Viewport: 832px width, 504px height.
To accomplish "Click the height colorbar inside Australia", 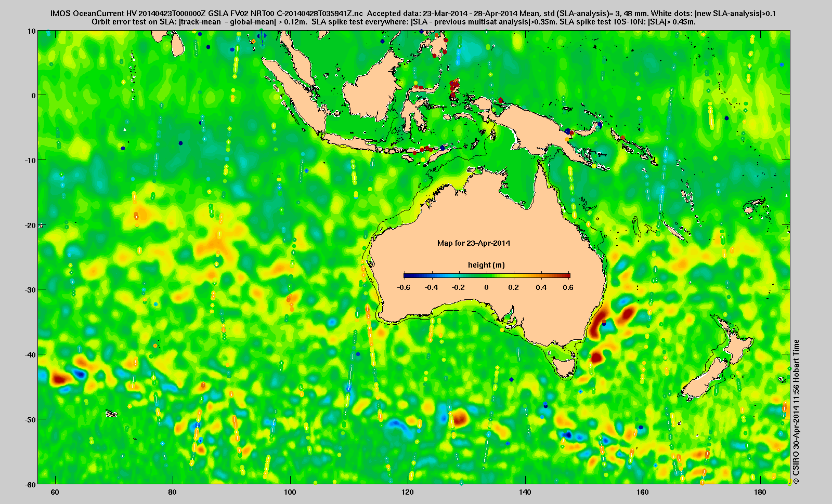I will click(x=487, y=275).
